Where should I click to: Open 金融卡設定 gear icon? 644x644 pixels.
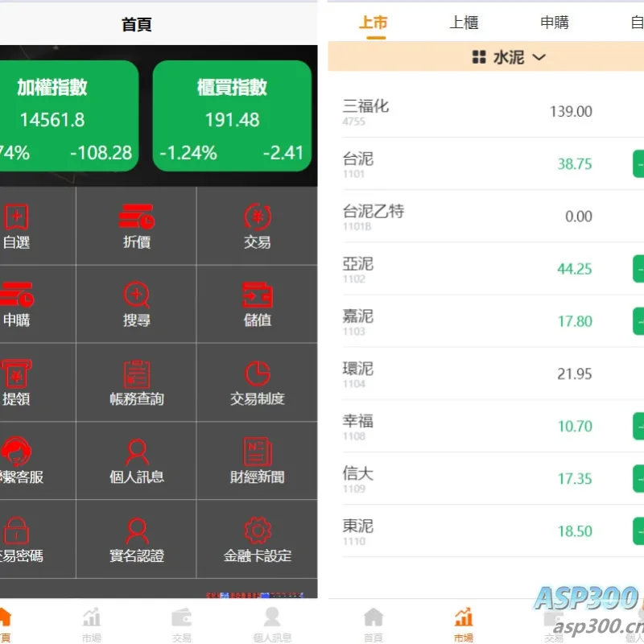[257, 530]
